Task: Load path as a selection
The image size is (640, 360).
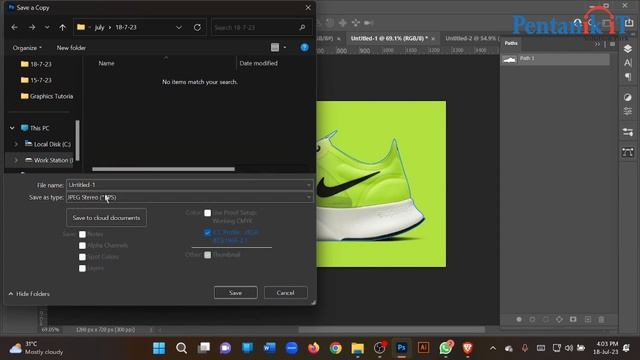Action: pyautogui.click(x=546, y=319)
